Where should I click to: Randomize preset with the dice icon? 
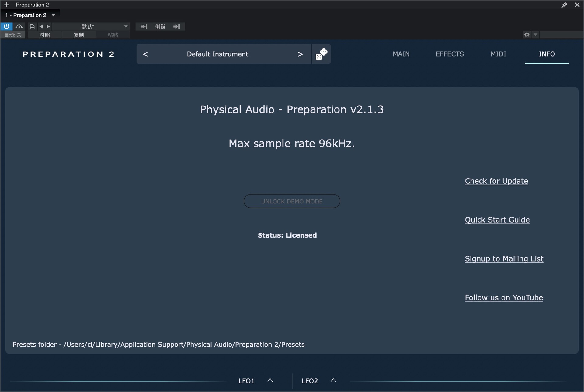tap(322, 54)
